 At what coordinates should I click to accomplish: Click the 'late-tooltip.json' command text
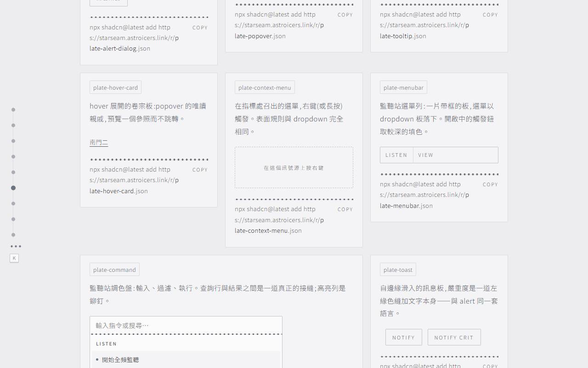403,36
